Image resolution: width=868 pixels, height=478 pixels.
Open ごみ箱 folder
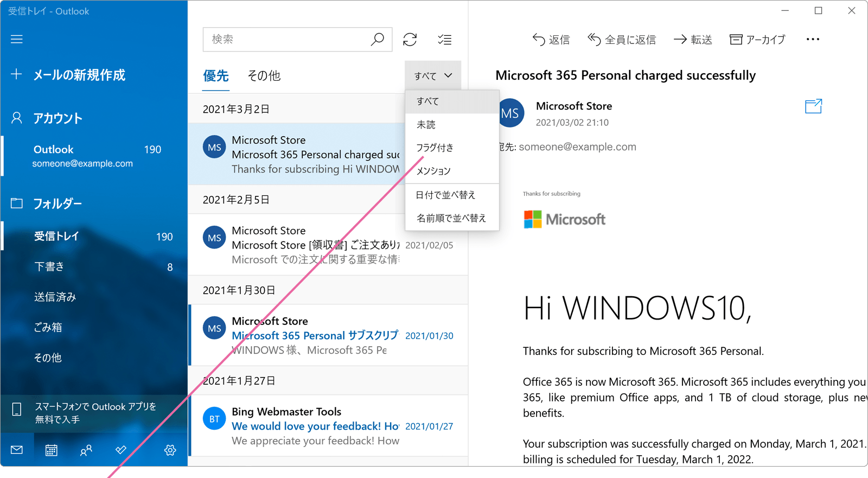(x=94, y=327)
